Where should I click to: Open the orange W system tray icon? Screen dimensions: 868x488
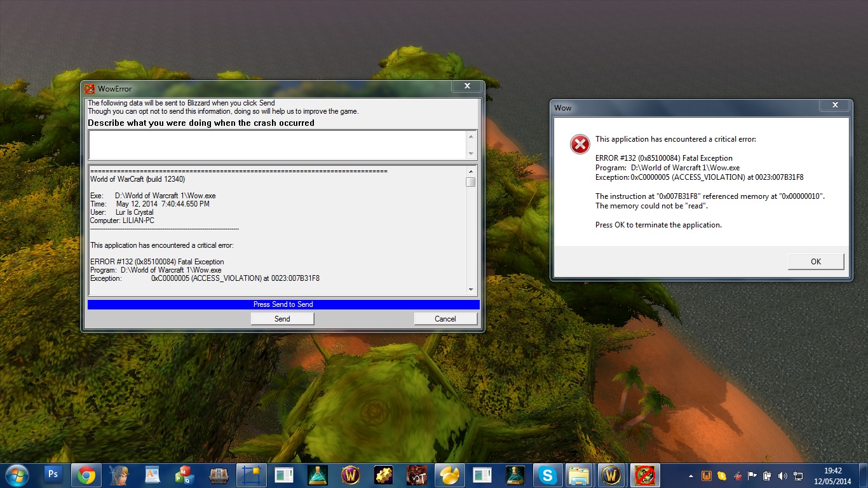click(707, 475)
